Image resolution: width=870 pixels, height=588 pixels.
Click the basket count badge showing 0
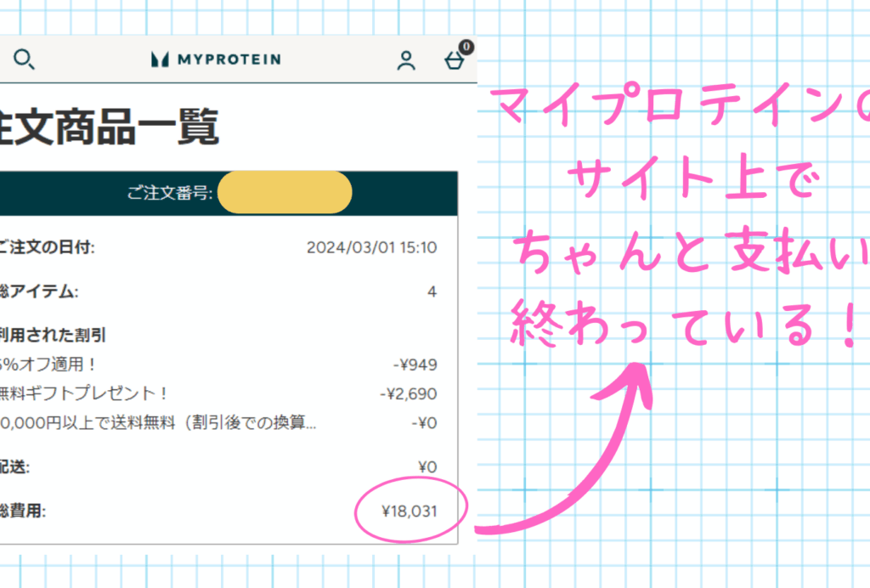[x=466, y=47]
